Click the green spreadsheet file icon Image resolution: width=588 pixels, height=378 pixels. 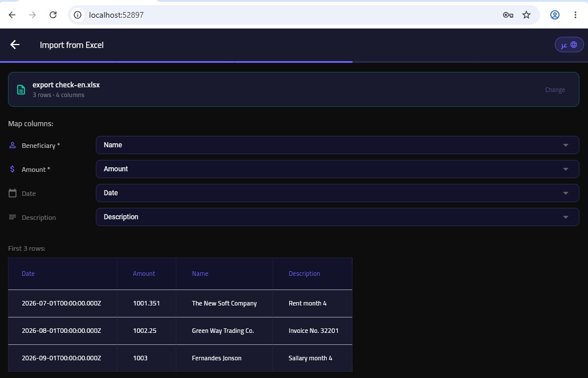[x=21, y=90]
